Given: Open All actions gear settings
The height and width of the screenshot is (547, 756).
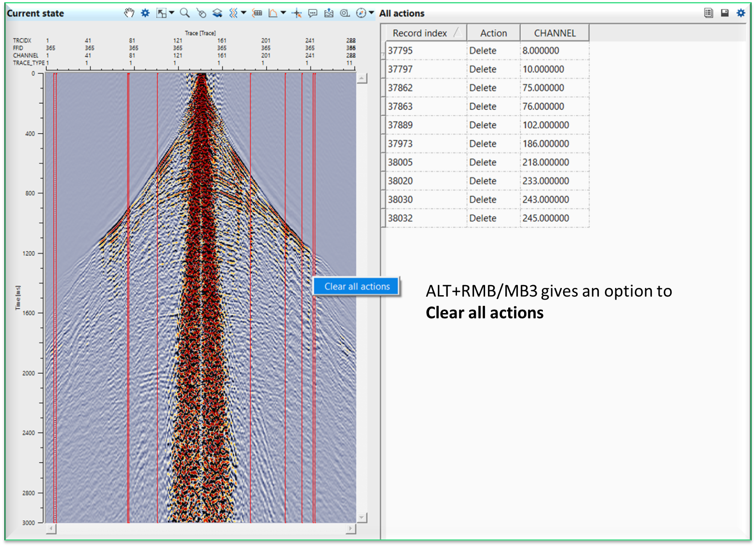Looking at the screenshot, I should [741, 13].
